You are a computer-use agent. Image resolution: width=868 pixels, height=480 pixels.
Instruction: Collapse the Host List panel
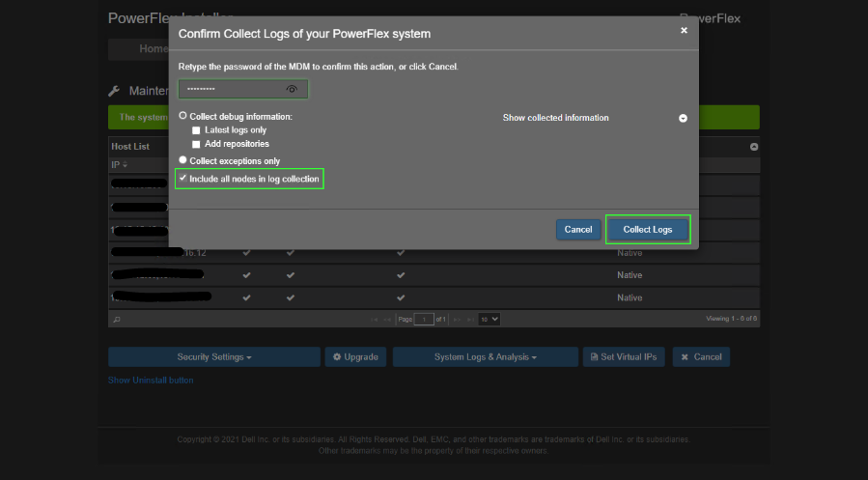[x=753, y=147]
